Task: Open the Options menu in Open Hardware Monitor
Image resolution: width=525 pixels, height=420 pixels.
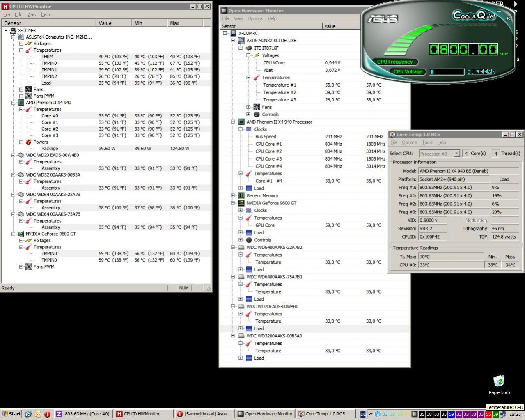Action: 255,18
